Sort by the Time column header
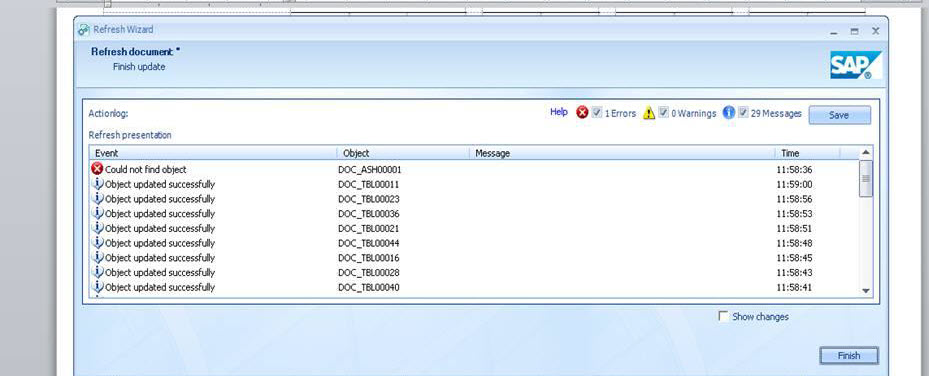The image size is (929, 376). coord(808,153)
